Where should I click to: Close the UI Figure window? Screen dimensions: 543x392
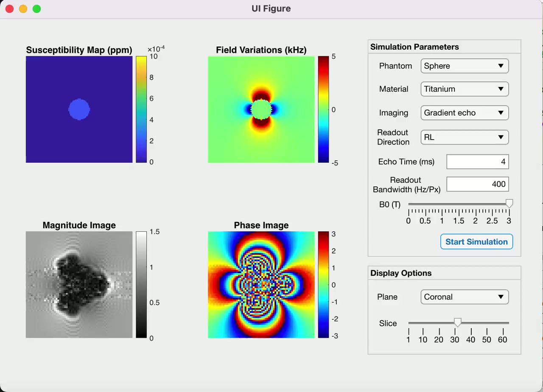tap(9, 9)
